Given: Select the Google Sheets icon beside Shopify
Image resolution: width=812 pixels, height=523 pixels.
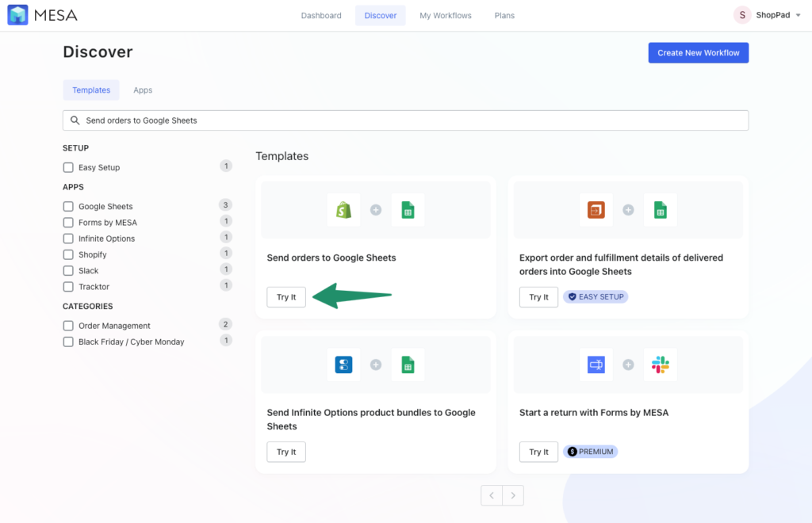Looking at the screenshot, I should coord(408,209).
